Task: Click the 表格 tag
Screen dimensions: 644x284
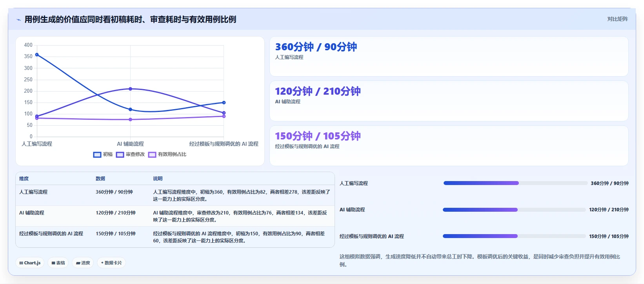Action: (58, 263)
